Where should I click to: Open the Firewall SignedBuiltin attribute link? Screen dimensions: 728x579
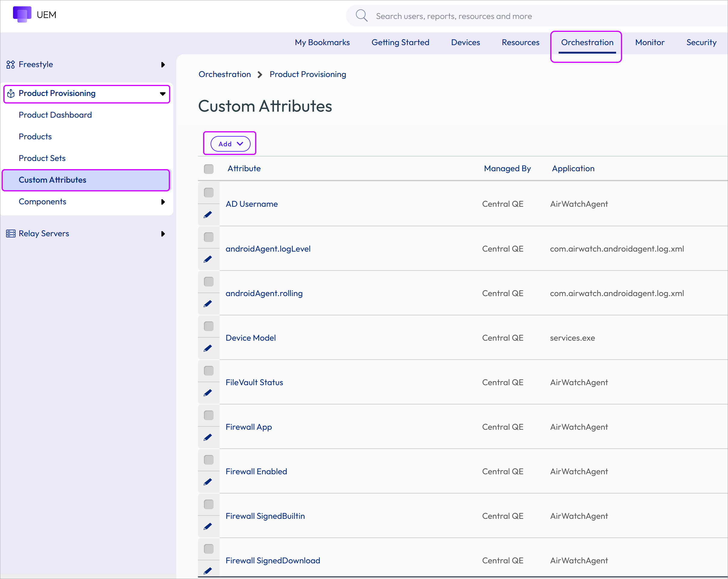265,516
